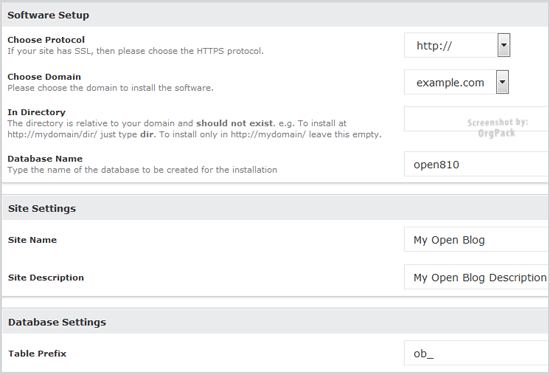
Task: Click the http:// protocol value box
Action: point(451,45)
